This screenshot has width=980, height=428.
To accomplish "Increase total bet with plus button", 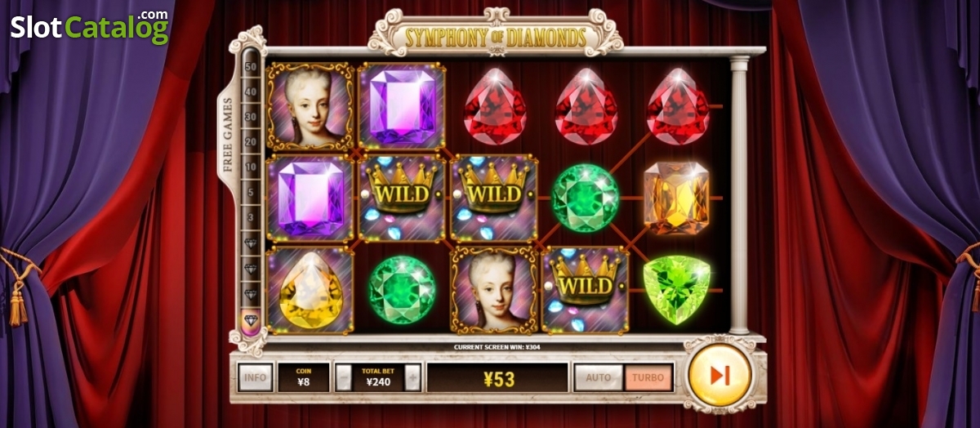I will tap(413, 377).
